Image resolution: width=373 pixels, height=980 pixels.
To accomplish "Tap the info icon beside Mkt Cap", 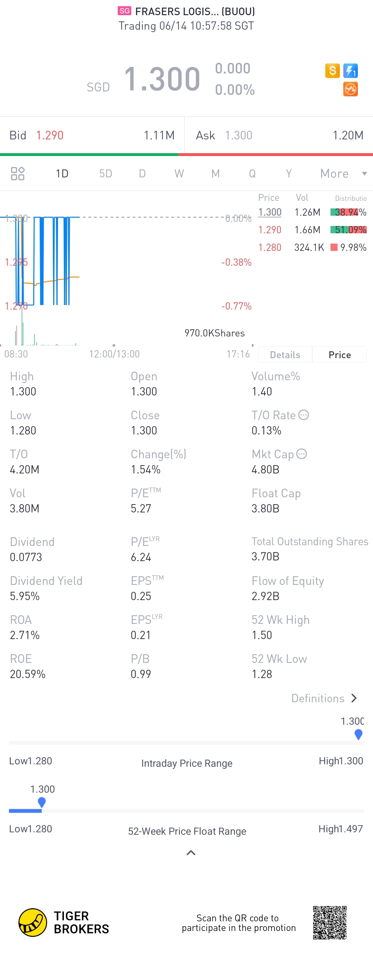I will 302,454.
